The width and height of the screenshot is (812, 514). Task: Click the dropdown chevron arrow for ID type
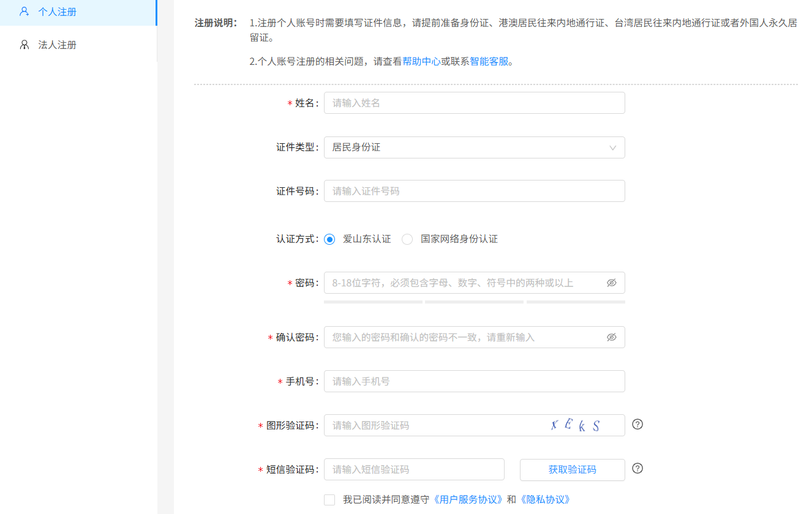click(612, 147)
